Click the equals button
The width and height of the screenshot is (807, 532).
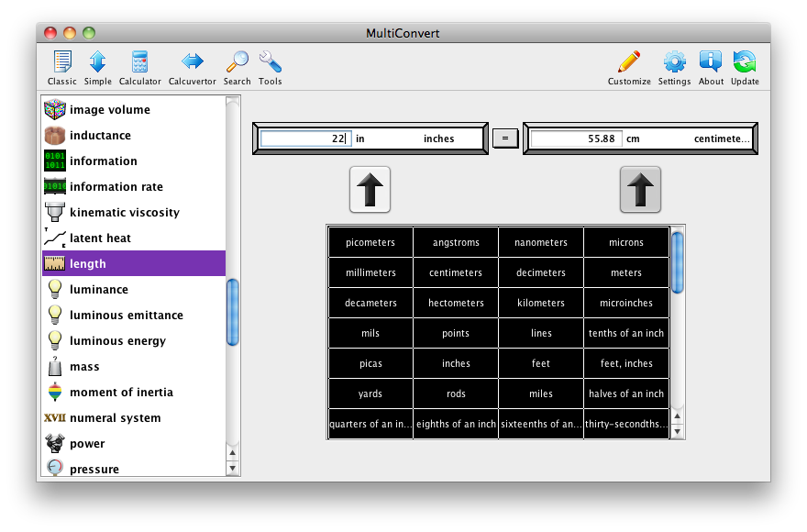[x=505, y=138]
